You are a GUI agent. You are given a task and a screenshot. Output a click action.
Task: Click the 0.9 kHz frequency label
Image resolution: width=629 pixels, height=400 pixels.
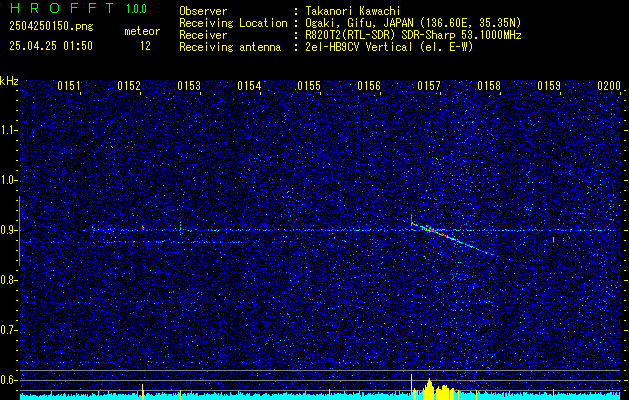click(x=9, y=230)
